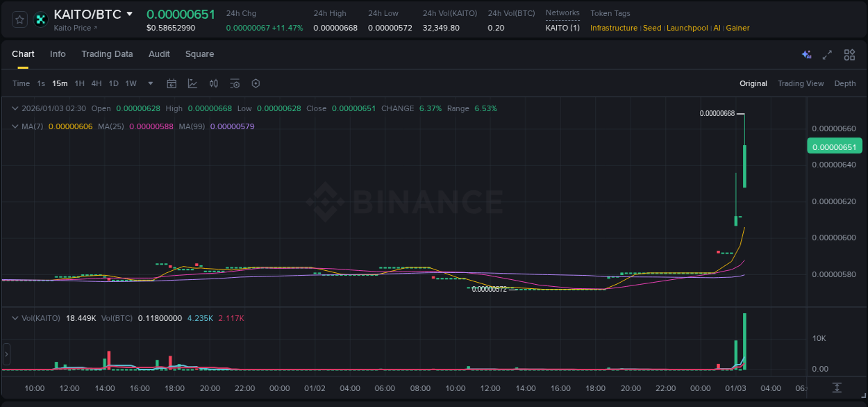Expand chart to fullscreen mode
This screenshot has height=407, width=868.
click(x=827, y=55)
